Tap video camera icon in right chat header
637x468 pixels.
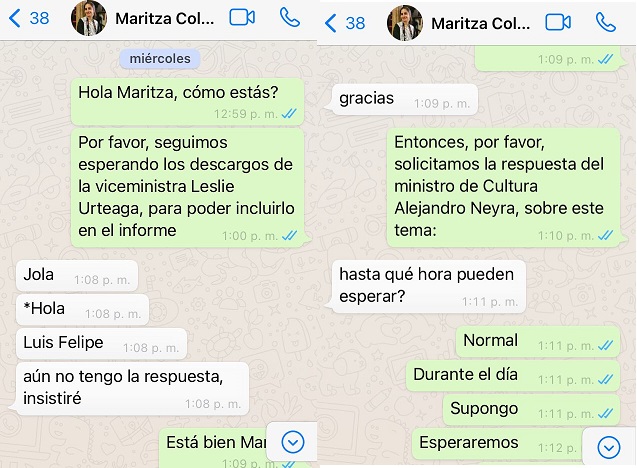[x=558, y=22]
